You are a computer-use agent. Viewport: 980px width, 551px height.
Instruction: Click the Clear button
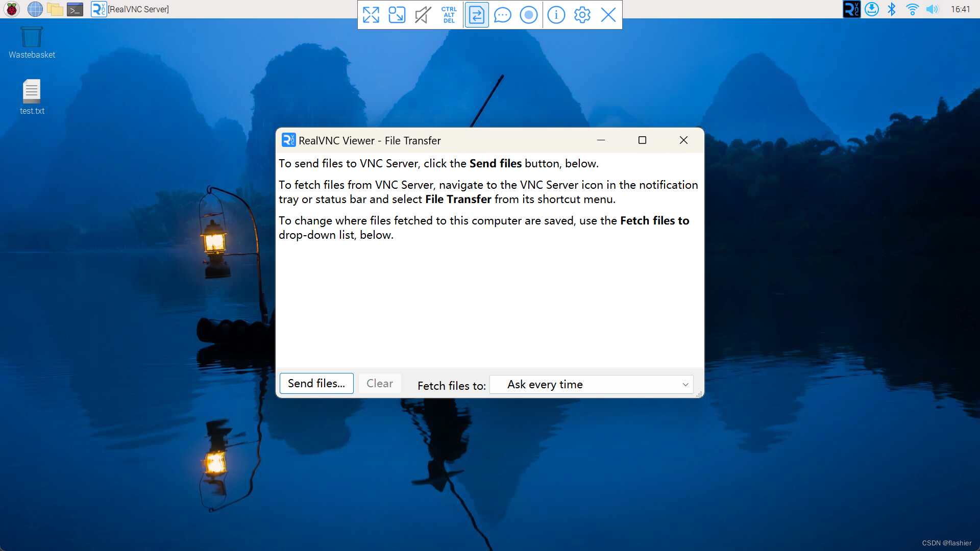click(x=380, y=384)
